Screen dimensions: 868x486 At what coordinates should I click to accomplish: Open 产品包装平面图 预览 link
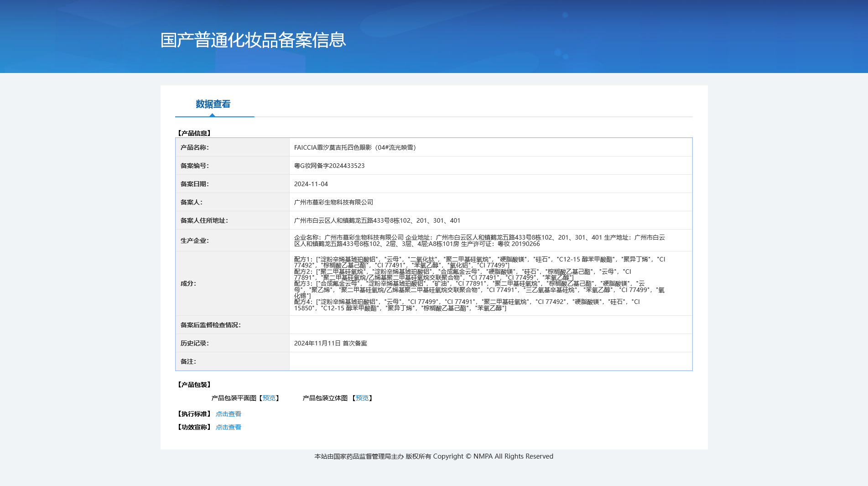click(x=269, y=398)
